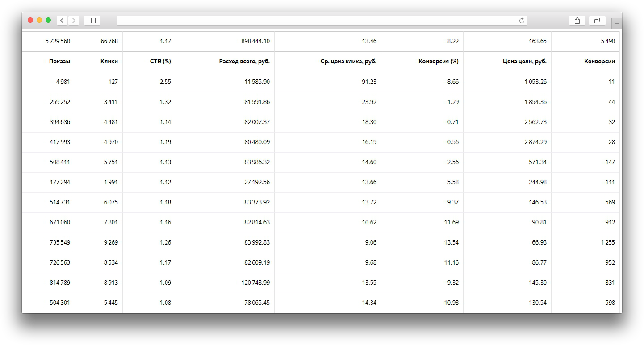Screen dimensions: 644x345
Task: Sort by Расход всего, руб. header
Action: [244, 62]
